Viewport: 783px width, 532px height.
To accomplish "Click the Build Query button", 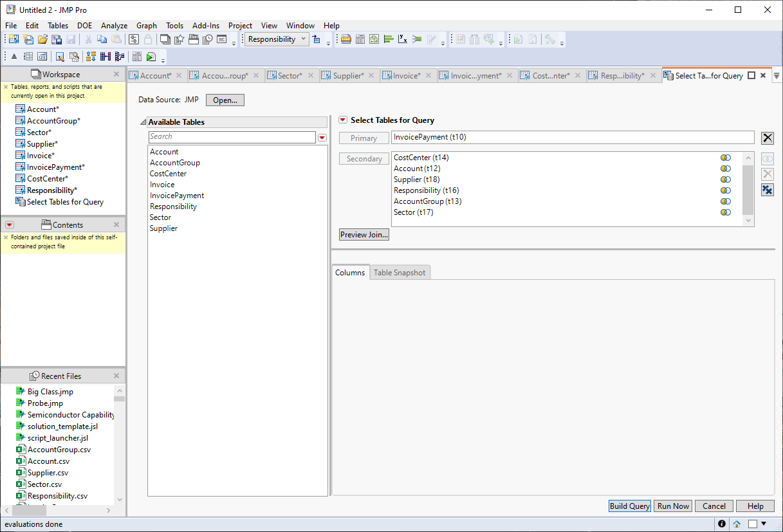I will 629,506.
